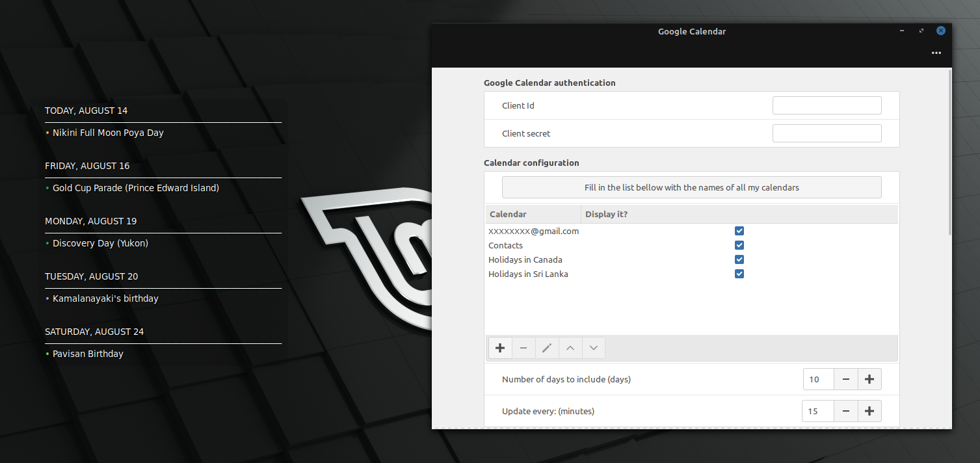980x463 pixels.
Task: Select the Holidays in Sri Lanka row
Action: coord(692,274)
